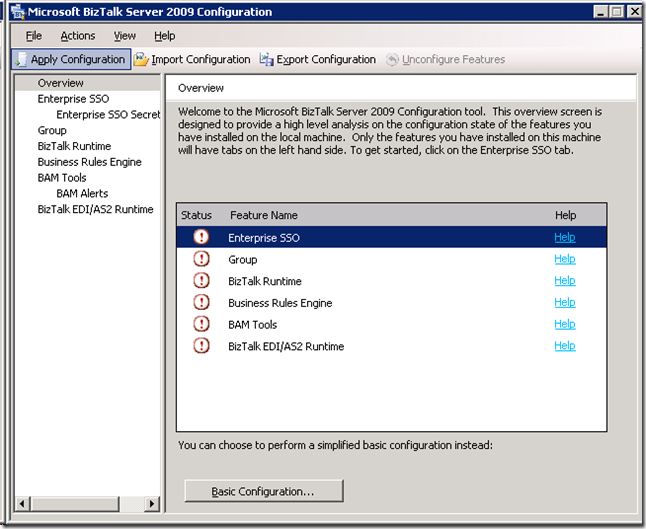
Task: Click the Unconfigure Features arrow icon
Action: [392, 60]
